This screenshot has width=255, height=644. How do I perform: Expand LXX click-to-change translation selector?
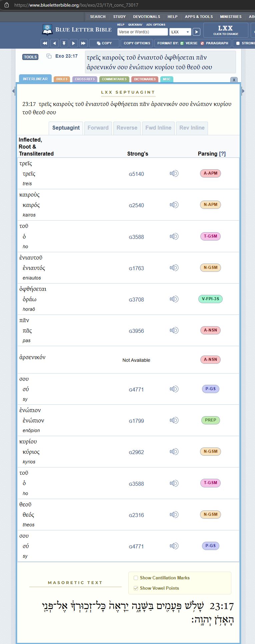pyautogui.click(x=226, y=30)
